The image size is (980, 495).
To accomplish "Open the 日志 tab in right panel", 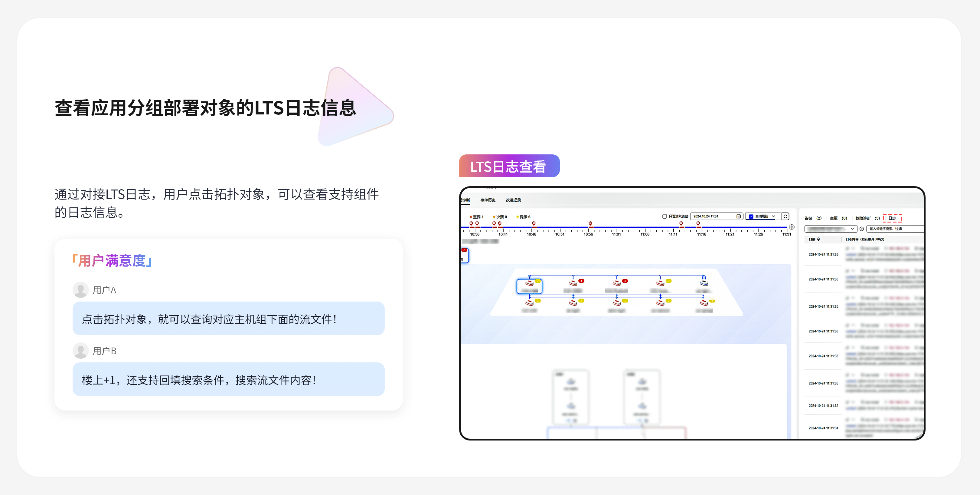I will coord(892,218).
